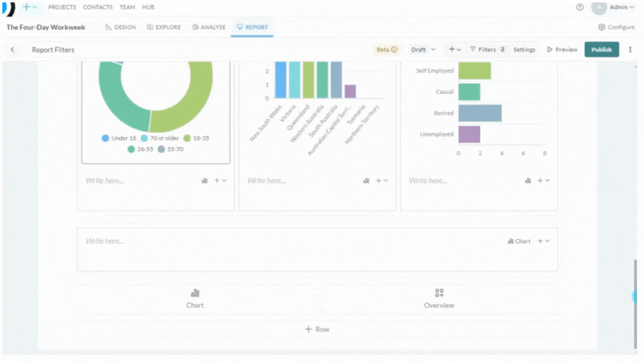Open report Filters
The height and width of the screenshot is (362, 644).
(487, 50)
